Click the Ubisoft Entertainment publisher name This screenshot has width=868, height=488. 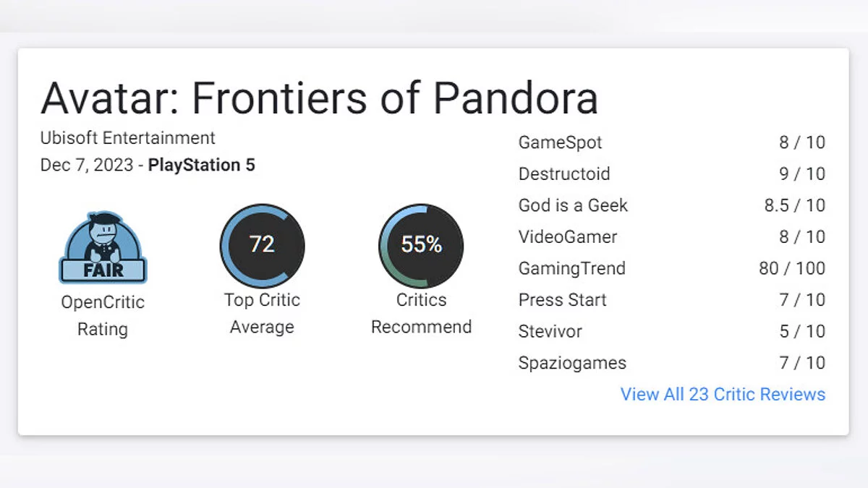[x=128, y=137]
